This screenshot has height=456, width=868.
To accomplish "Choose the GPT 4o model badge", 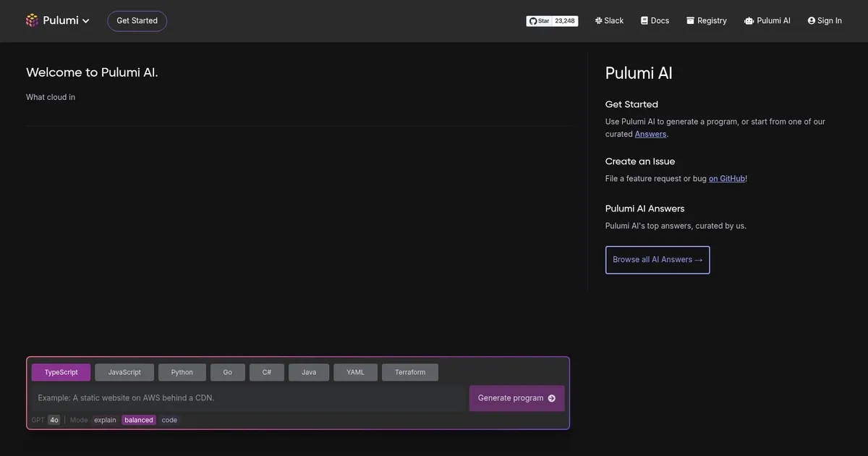I will point(54,420).
